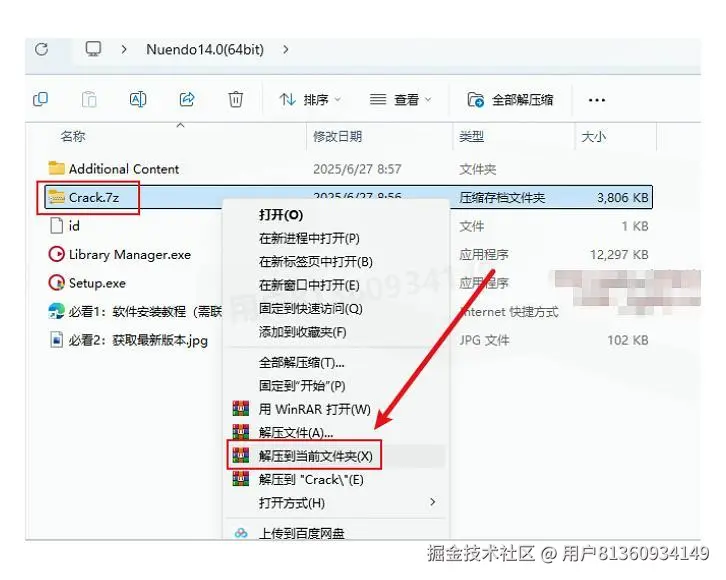726x580 pixels.
Task: Click the JPG 文件 type cell
Action: [x=484, y=340]
